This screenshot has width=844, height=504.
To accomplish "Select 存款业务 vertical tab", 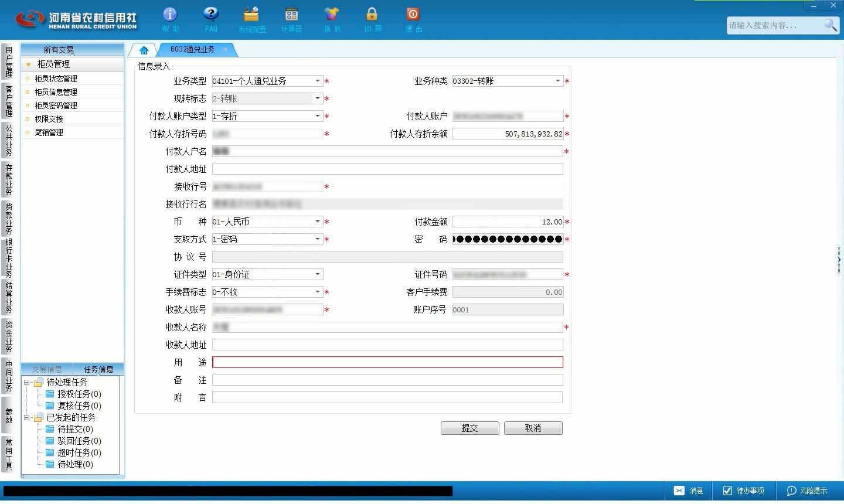I will (8, 179).
